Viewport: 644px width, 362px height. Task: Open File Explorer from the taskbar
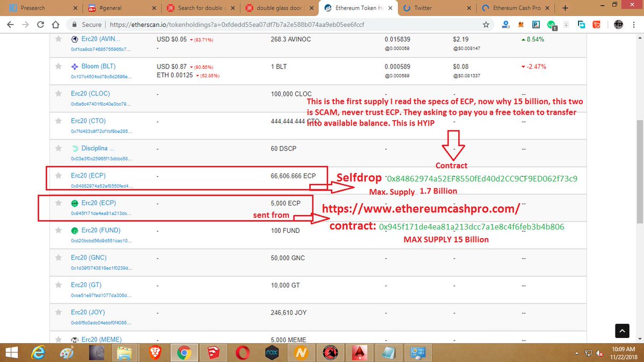click(126, 353)
